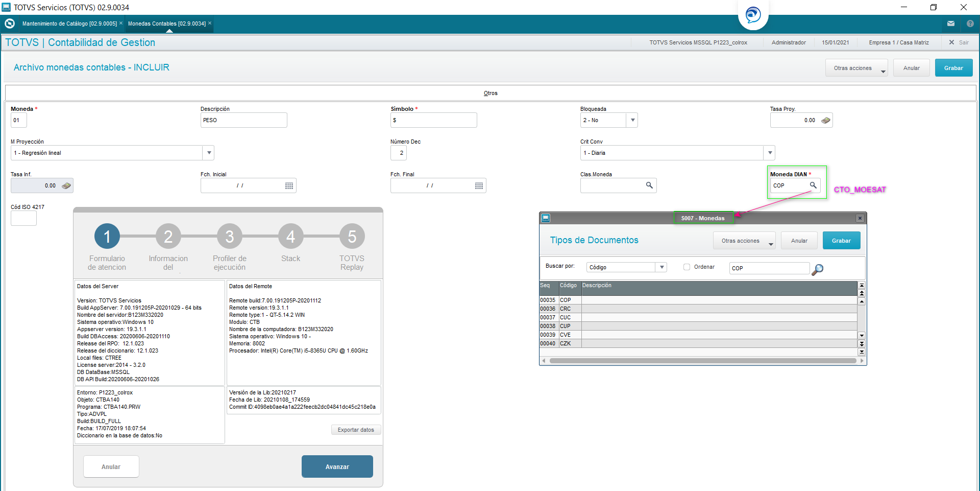The height and width of the screenshot is (491, 980).
Task: Click the main Anular button
Action: (x=911, y=68)
